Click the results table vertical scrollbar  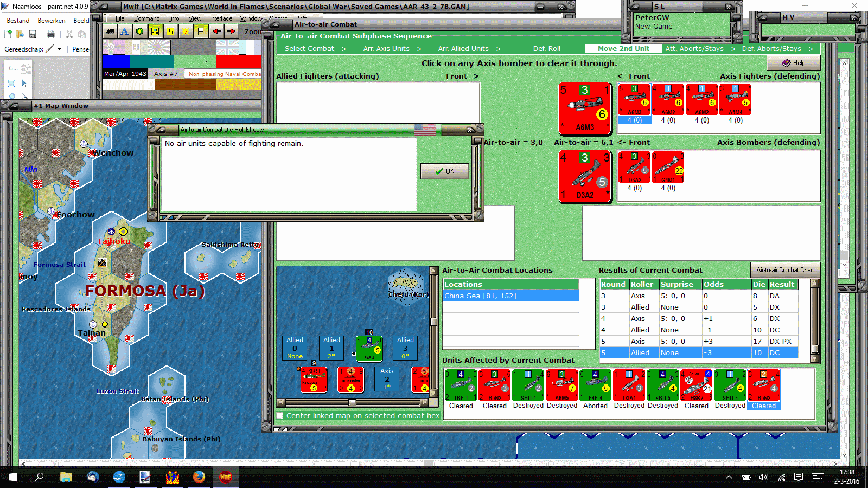[814, 320]
